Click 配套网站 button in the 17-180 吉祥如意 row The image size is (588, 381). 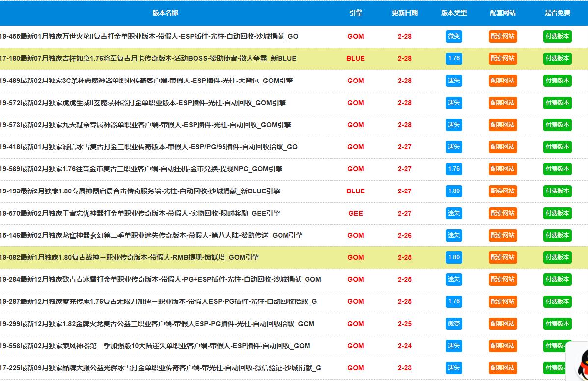click(503, 58)
